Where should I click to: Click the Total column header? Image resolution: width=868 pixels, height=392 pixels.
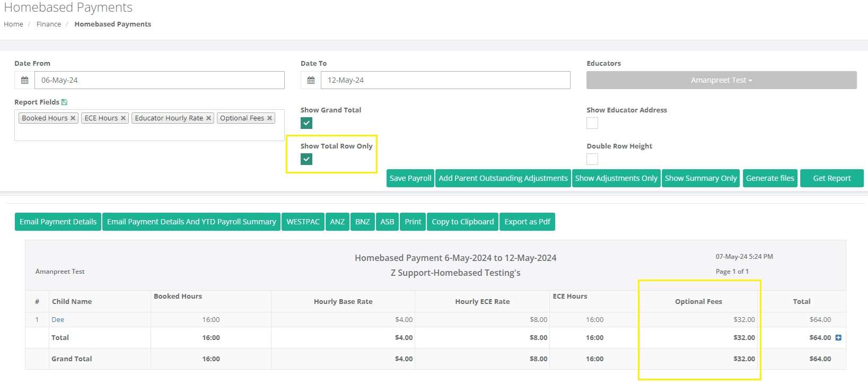point(802,301)
